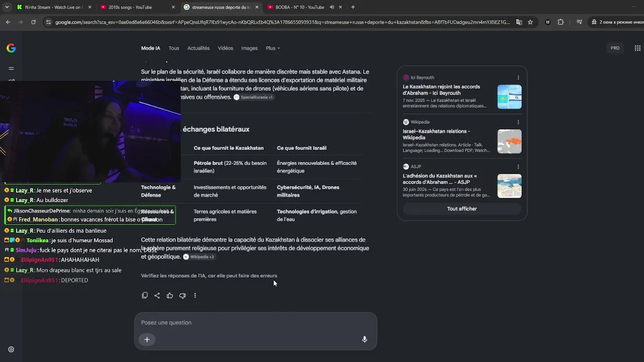Select the 'Ce que fournit le Kazakhstan' header
The image size is (644, 362).
[x=228, y=148]
